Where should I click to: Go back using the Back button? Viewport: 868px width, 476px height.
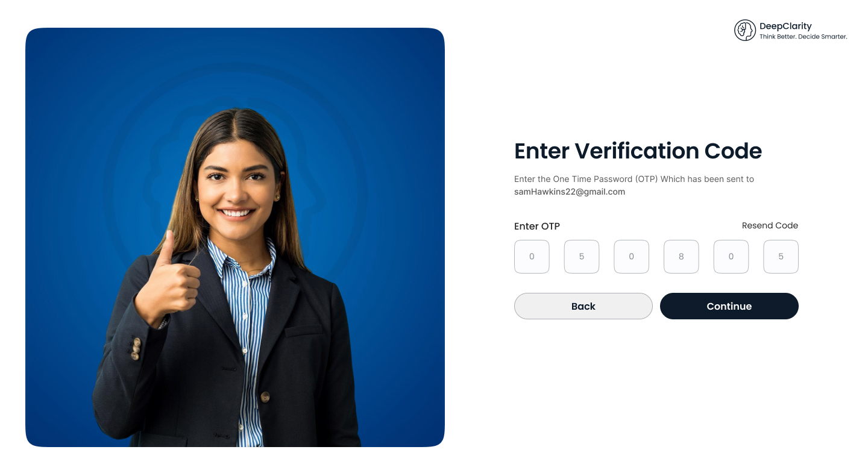click(583, 306)
